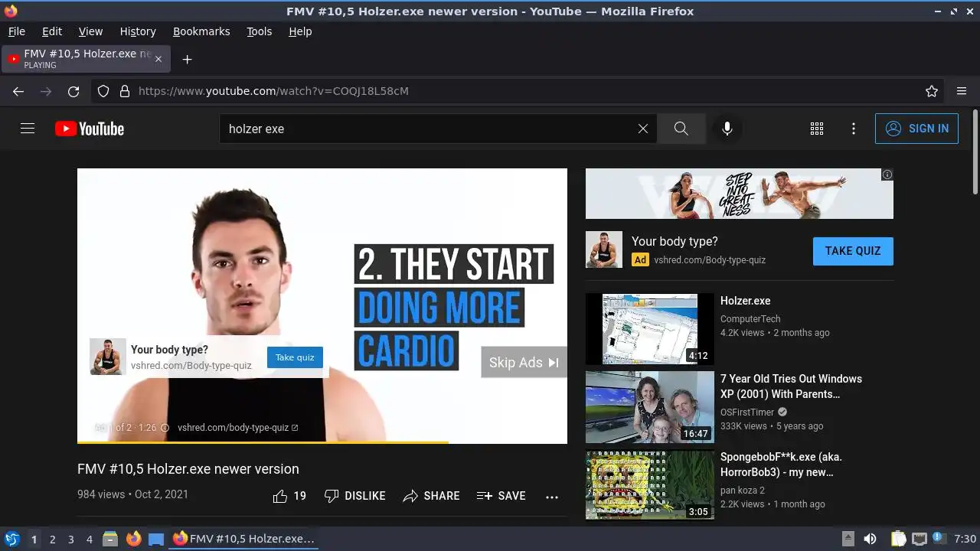This screenshot has height=551, width=980.
Task: View site security lock info
Action: pyautogui.click(x=125, y=91)
